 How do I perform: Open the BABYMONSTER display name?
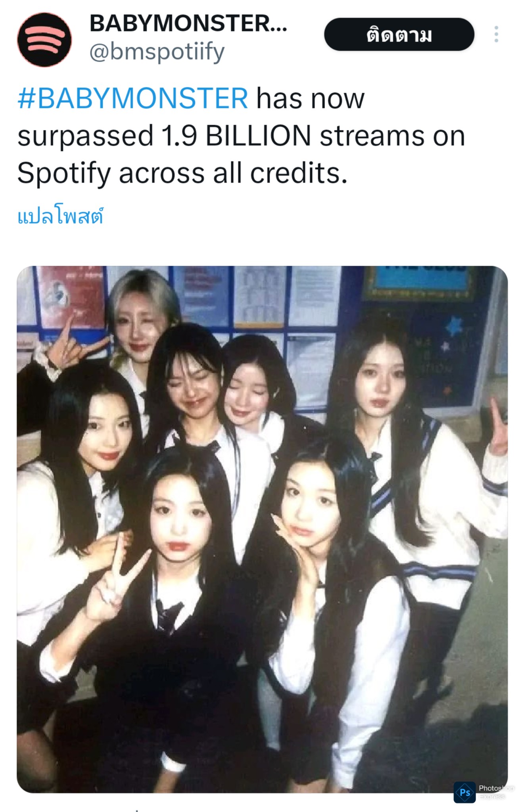(x=188, y=23)
